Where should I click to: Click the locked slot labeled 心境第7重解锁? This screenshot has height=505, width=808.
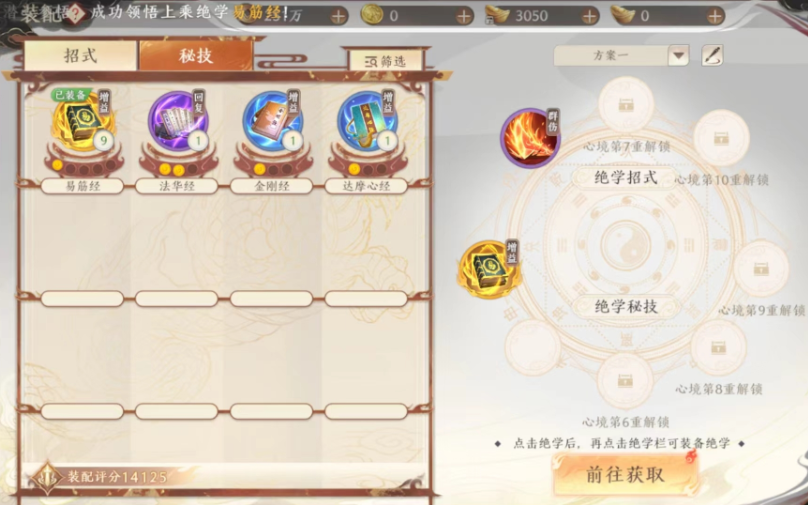pyautogui.click(x=626, y=105)
